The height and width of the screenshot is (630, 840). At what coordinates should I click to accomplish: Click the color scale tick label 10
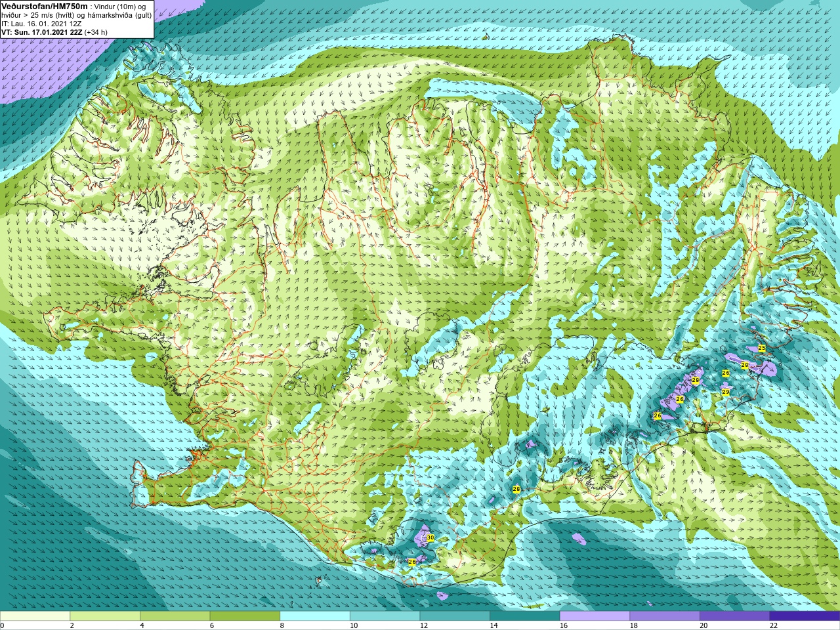coord(354,625)
